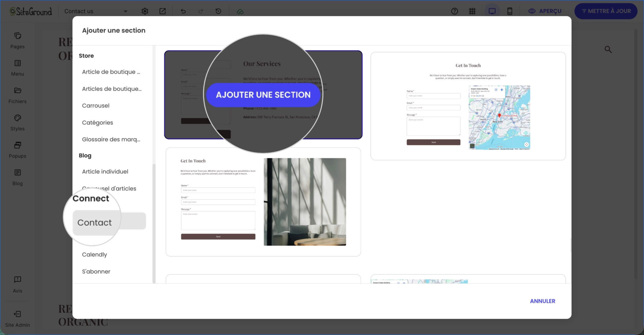Click ANNULER to close the dialog
The image size is (644, 335).
coord(542,301)
